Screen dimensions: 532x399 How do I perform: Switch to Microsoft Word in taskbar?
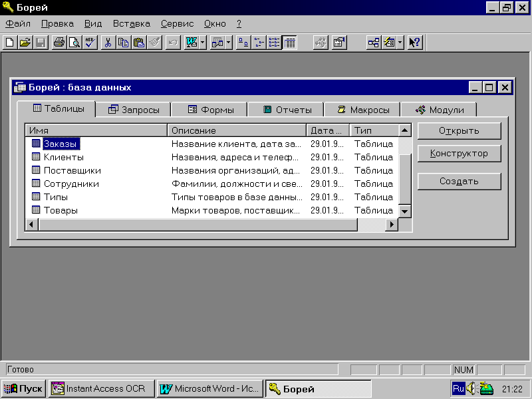click(x=209, y=388)
